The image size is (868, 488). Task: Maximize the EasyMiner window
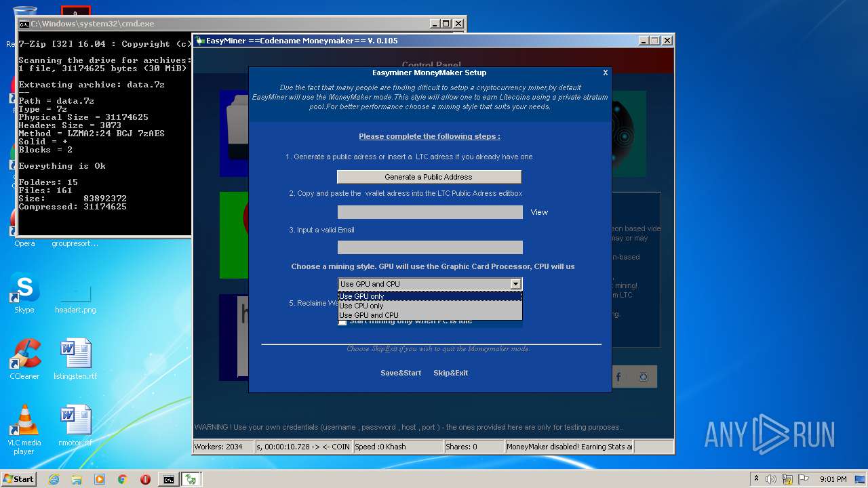[654, 41]
